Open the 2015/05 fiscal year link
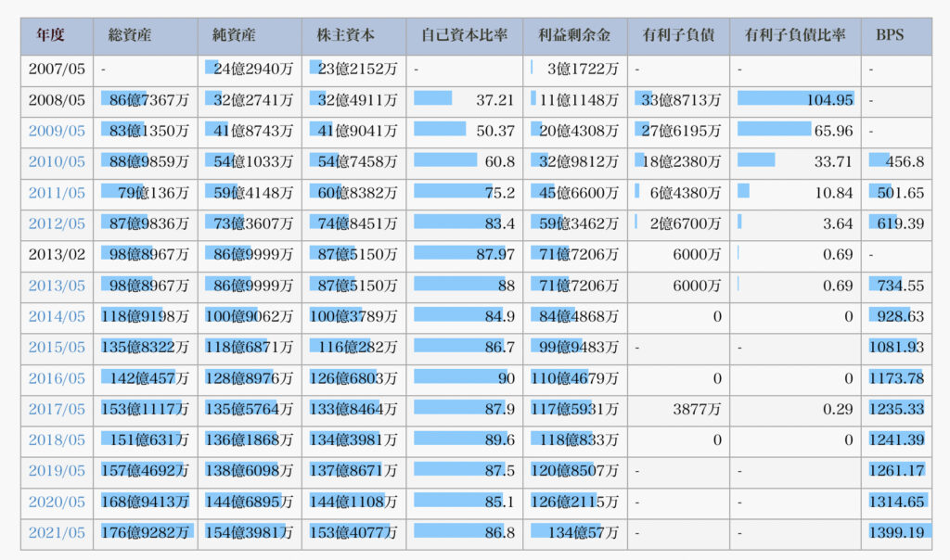This screenshot has height=560, width=950. pyautogui.click(x=57, y=347)
